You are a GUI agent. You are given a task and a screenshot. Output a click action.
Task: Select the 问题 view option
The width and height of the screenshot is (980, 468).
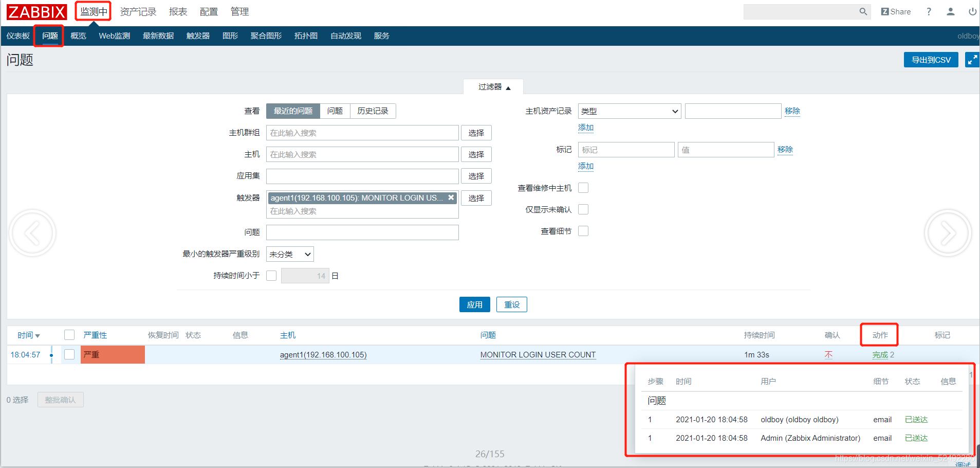click(335, 111)
